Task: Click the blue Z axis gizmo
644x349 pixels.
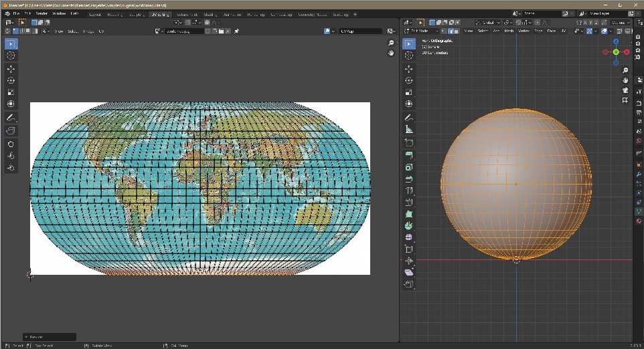Action: click(x=616, y=41)
